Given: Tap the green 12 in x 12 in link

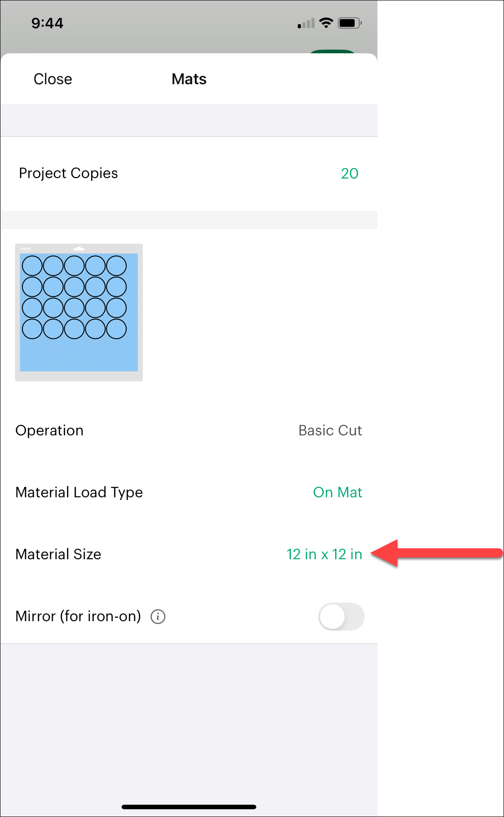Looking at the screenshot, I should click(x=324, y=554).
